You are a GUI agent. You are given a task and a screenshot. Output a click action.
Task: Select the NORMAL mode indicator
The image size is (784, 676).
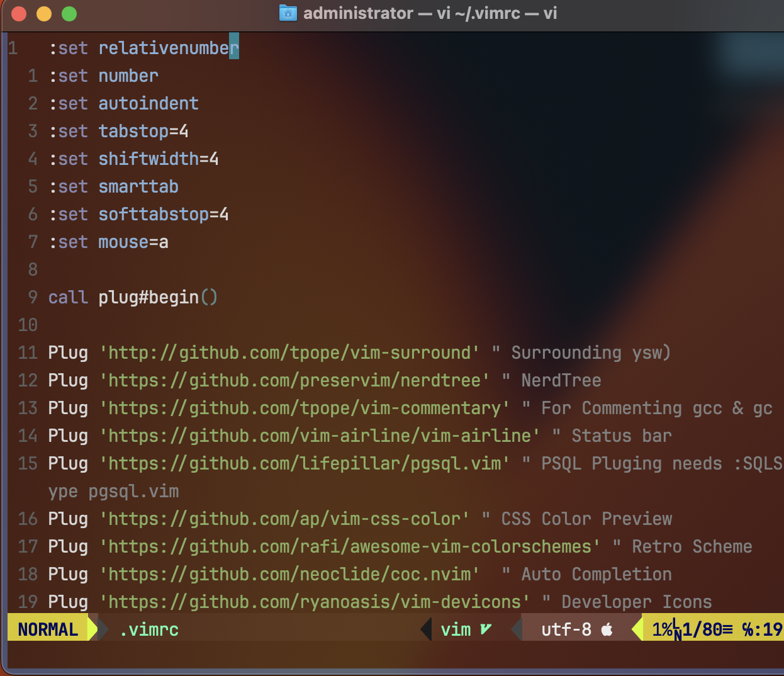coord(47,628)
